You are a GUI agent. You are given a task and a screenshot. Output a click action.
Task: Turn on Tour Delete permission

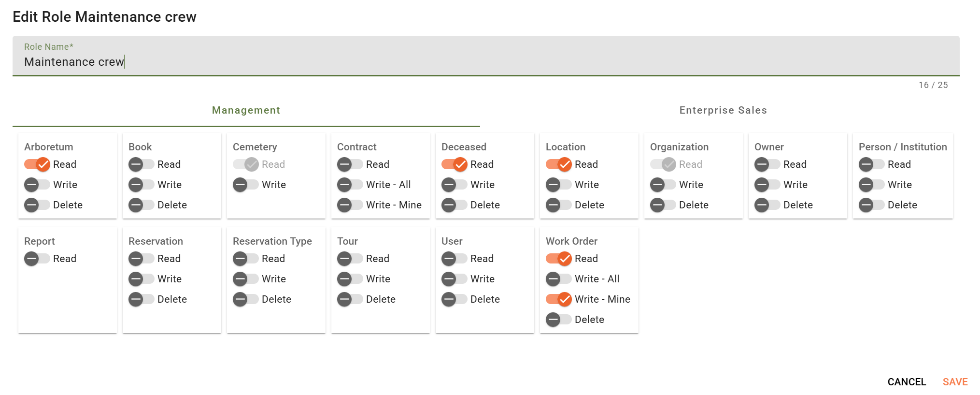pos(350,299)
